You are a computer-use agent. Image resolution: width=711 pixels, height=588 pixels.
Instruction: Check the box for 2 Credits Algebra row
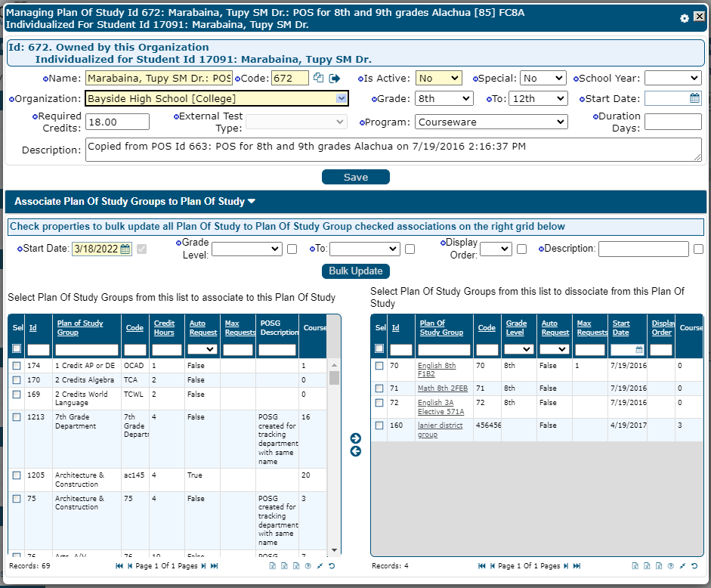tap(17, 379)
